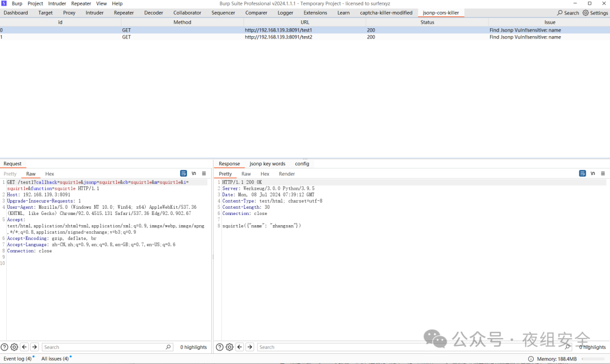Sort table by id column header
This screenshot has width=610, height=364.
60,22
